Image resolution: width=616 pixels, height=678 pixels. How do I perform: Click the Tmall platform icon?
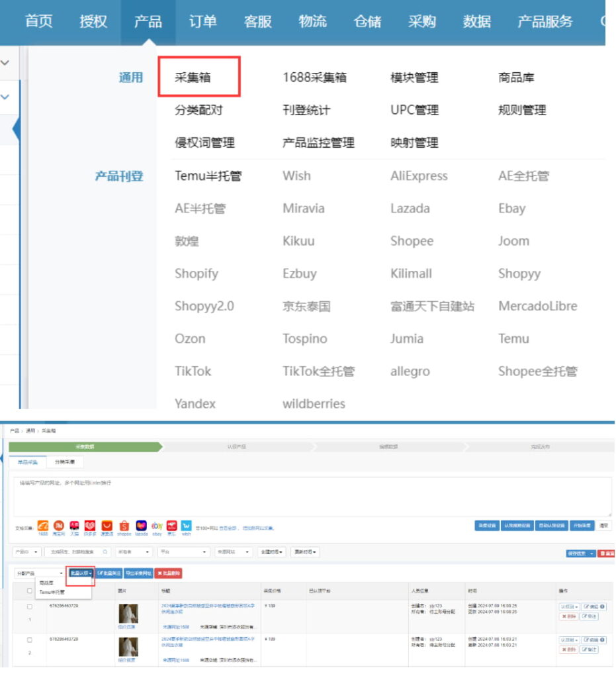click(x=75, y=525)
